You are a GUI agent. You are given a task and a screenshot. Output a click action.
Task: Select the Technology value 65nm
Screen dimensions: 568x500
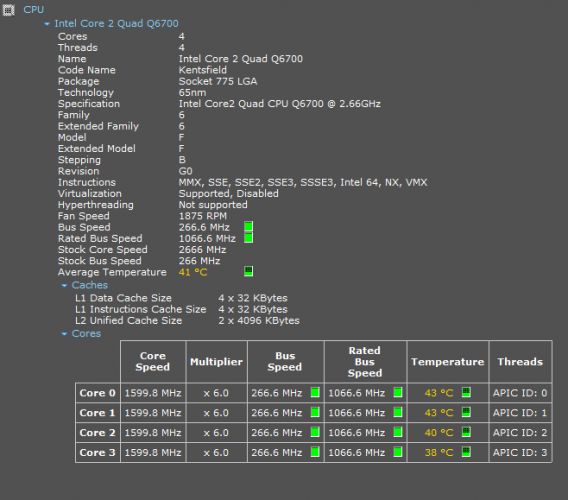point(192,92)
